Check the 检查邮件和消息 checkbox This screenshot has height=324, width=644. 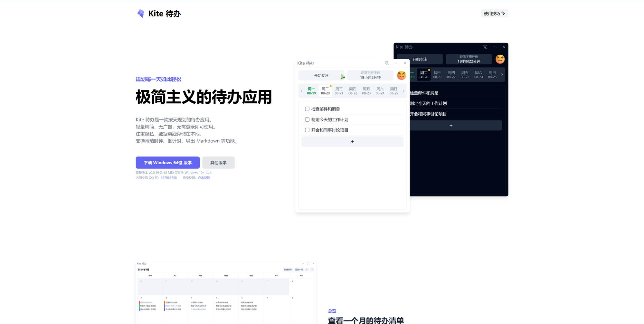[x=307, y=109]
